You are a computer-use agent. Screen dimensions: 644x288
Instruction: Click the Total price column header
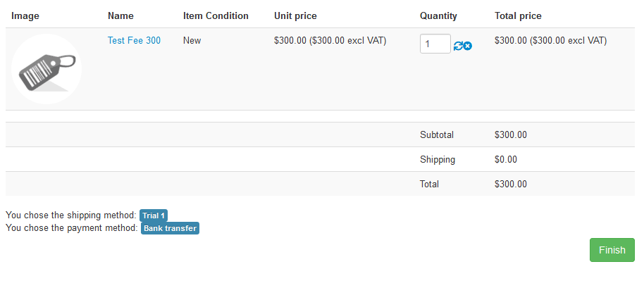click(x=518, y=16)
